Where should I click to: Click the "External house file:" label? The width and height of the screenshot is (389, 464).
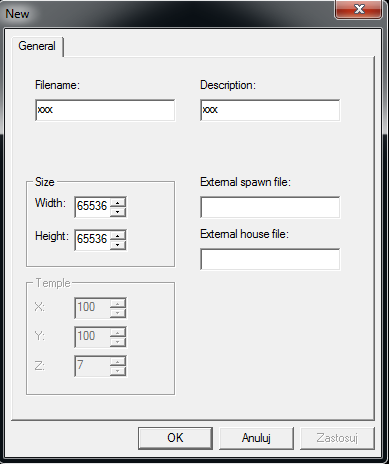tap(244, 234)
